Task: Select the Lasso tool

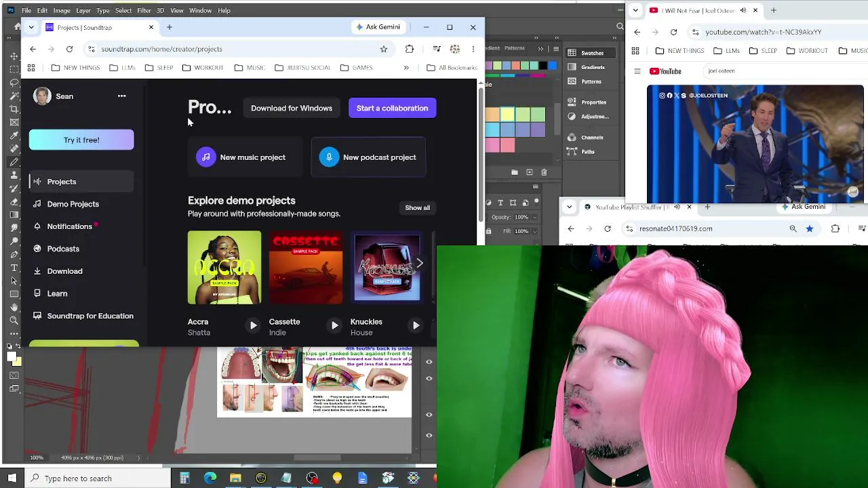Action: [x=14, y=83]
